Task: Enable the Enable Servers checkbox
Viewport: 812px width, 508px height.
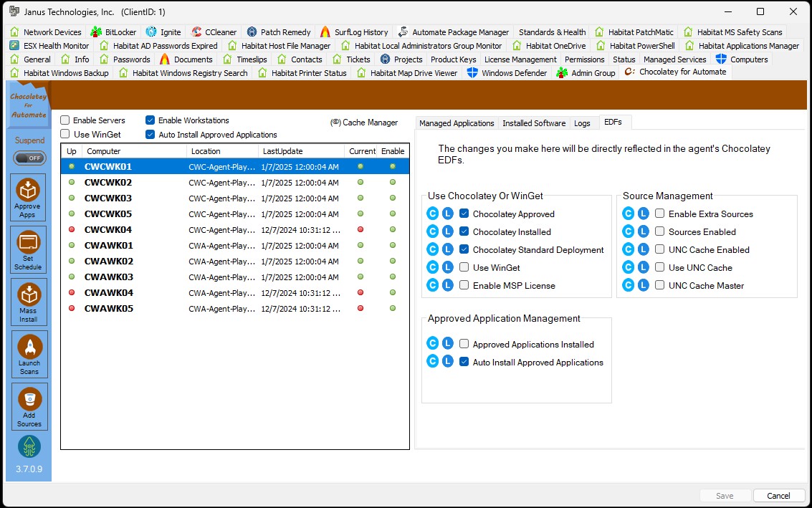Action: click(x=65, y=120)
